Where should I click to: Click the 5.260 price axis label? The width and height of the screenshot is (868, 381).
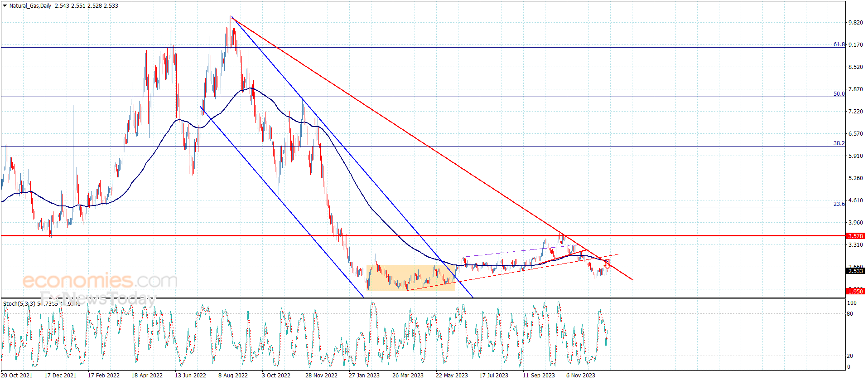(855, 178)
